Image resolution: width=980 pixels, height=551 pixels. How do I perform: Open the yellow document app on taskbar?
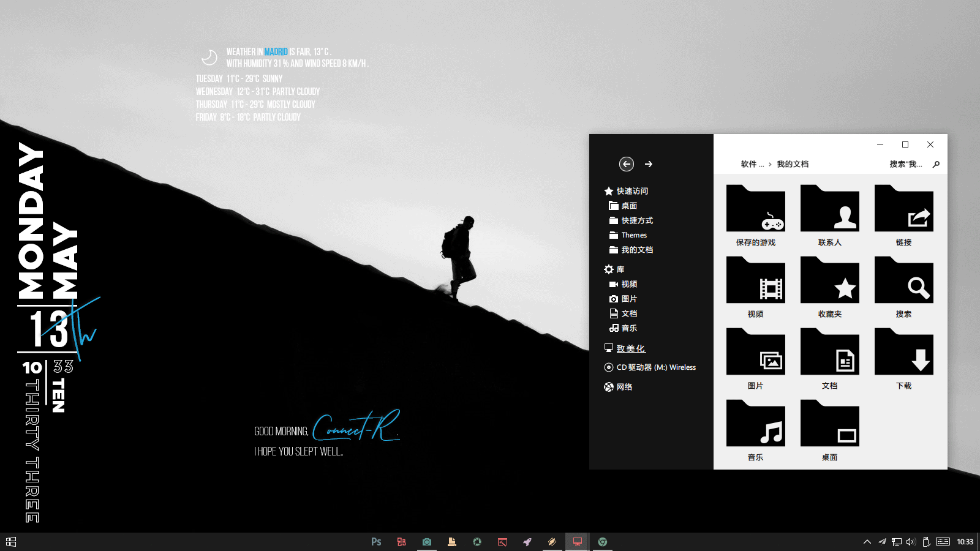pos(452,542)
